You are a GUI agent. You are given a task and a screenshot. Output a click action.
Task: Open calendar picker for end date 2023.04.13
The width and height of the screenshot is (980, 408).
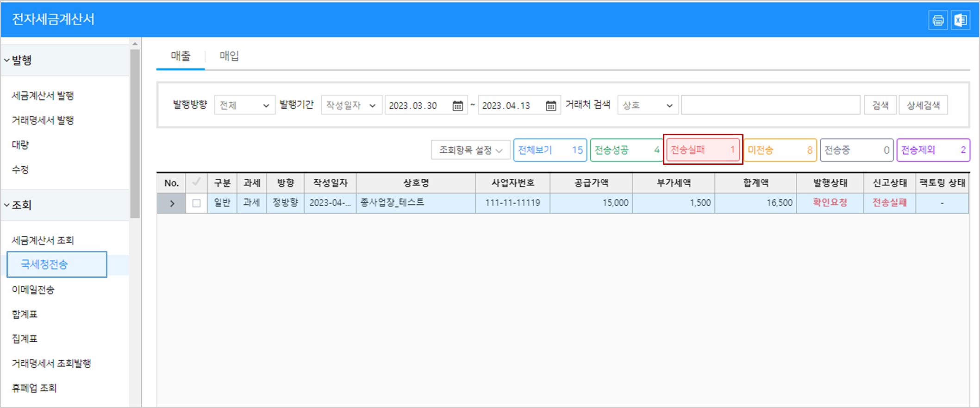(x=550, y=106)
